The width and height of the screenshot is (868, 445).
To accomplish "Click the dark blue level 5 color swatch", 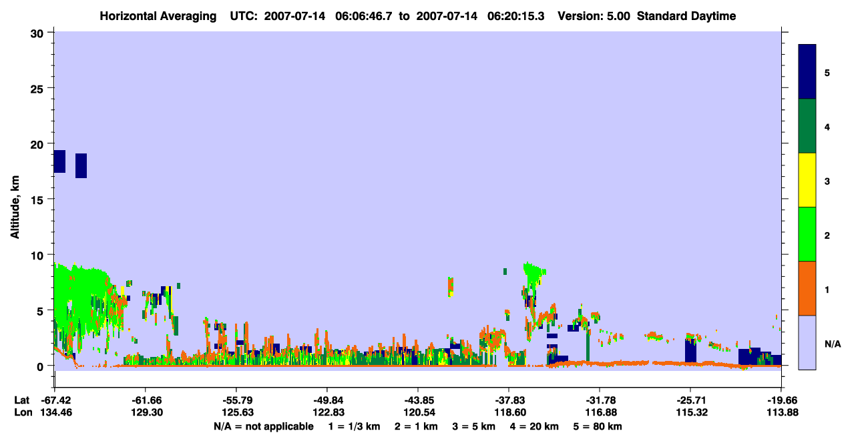I will pos(807,71).
